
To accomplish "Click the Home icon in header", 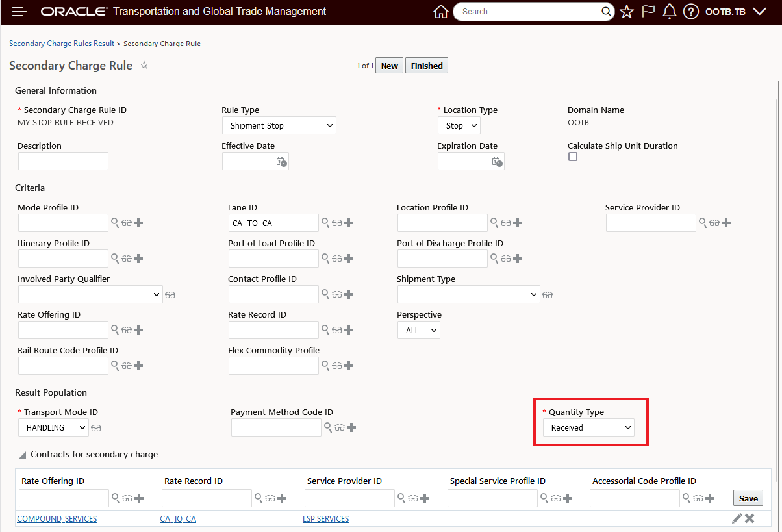I will [x=441, y=12].
